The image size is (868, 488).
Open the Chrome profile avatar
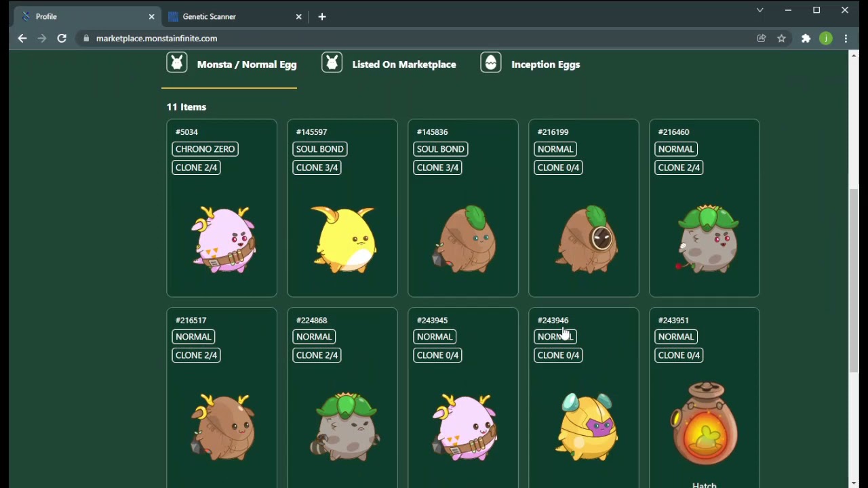click(x=826, y=39)
